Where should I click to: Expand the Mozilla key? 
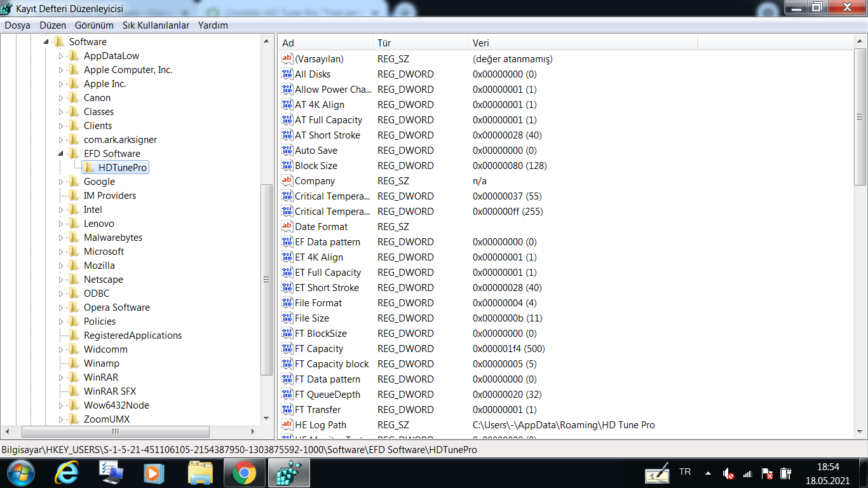click(62, 266)
